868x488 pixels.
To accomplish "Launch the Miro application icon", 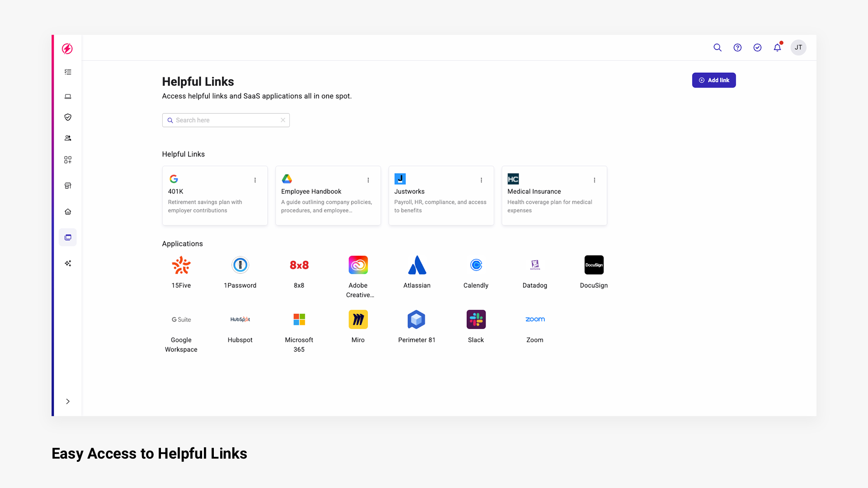I will coord(358,319).
